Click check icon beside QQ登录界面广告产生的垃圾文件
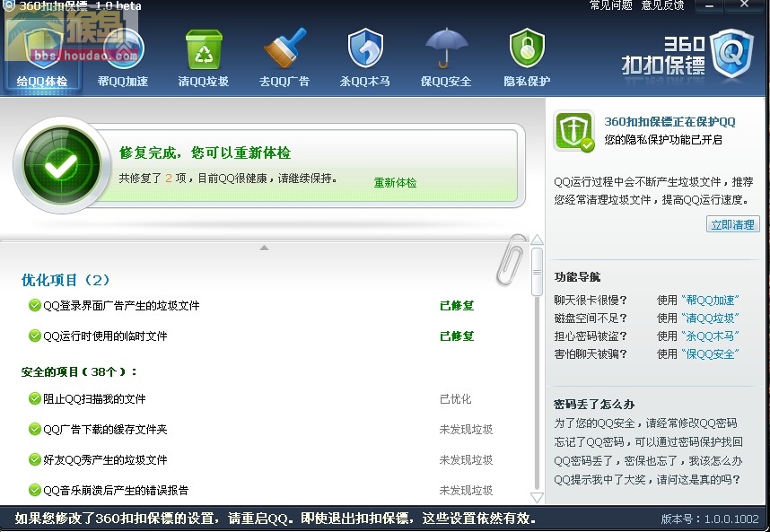770x532 pixels. tap(34, 305)
